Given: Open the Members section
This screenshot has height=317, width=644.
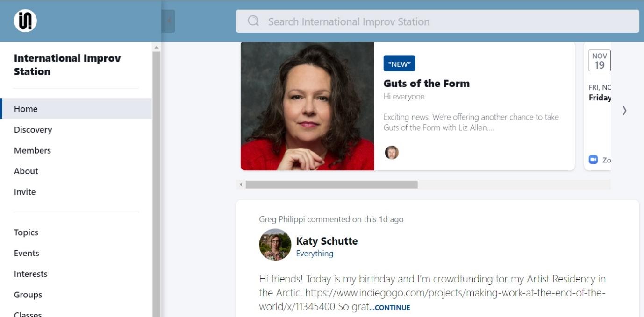Looking at the screenshot, I should [32, 150].
